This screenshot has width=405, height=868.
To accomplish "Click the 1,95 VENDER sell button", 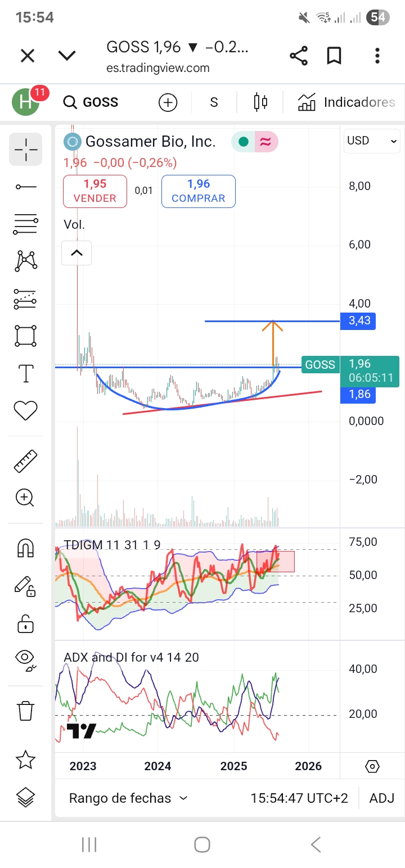I will tap(95, 191).
